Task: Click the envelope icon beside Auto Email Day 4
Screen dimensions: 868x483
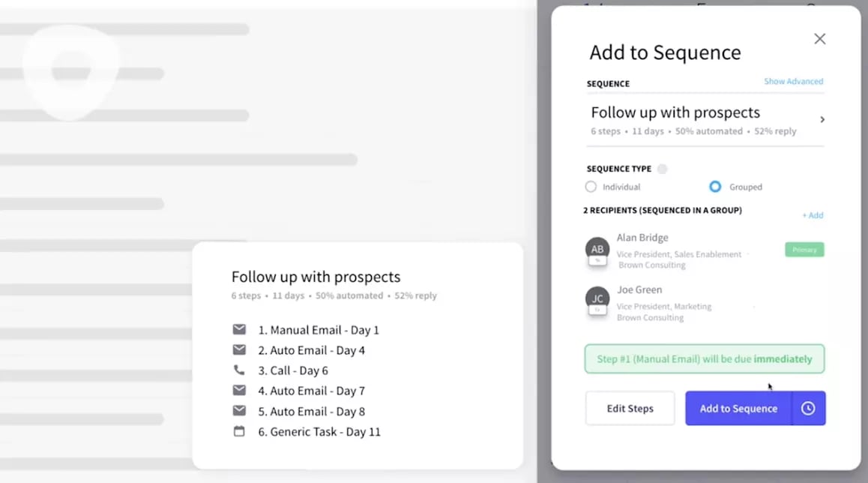Action: [x=239, y=350]
